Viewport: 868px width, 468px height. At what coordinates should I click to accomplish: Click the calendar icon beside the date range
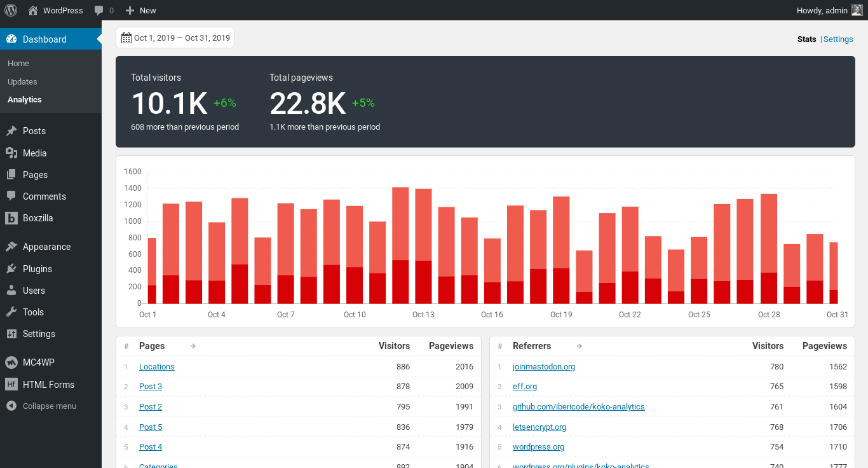[x=125, y=37]
